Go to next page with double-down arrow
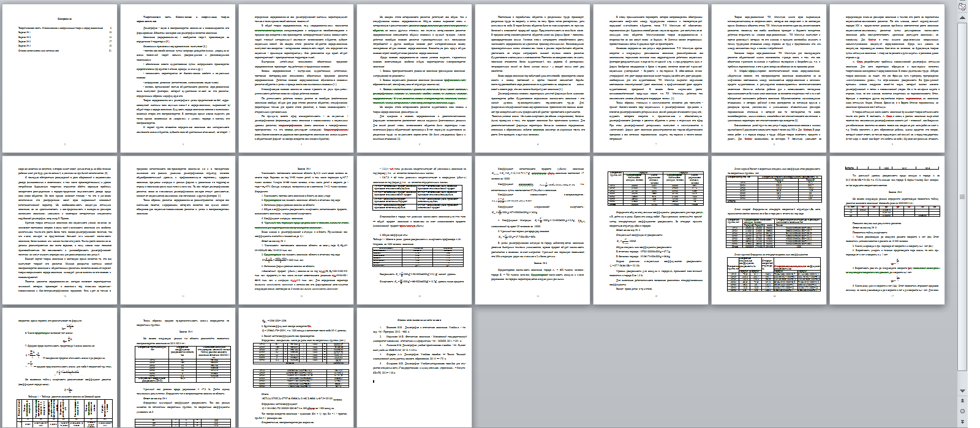The image size is (980, 428). coord(962,421)
